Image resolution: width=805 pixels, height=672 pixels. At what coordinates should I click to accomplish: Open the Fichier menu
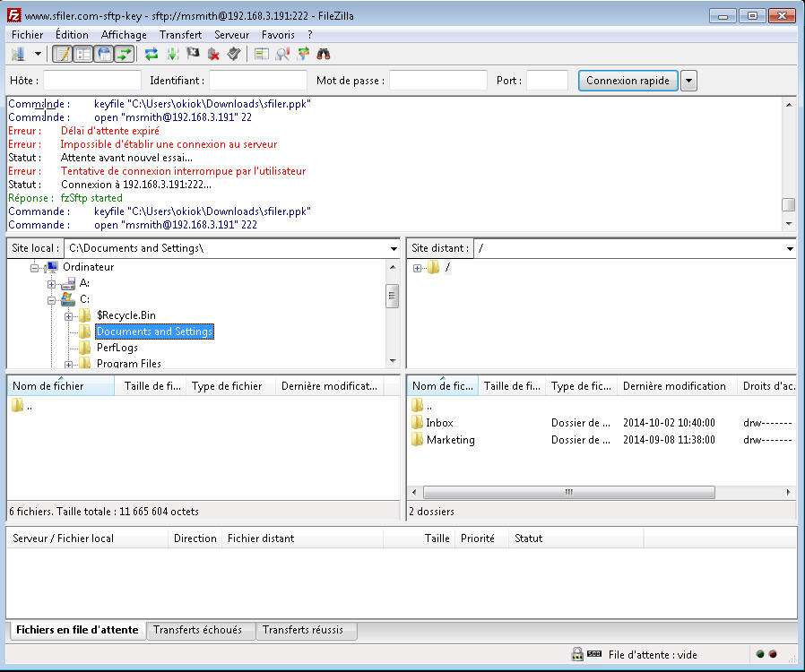coord(27,35)
